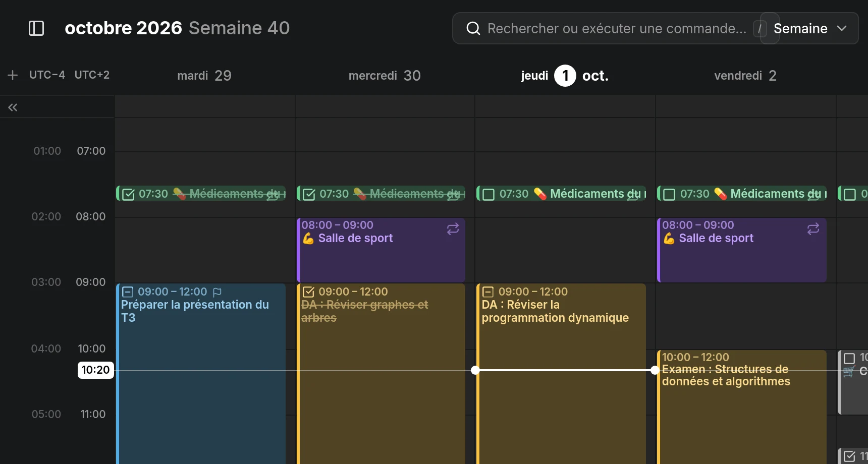
Task: Check Friday's 07:30 Médicaments task
Action: [x=669, y=194]
